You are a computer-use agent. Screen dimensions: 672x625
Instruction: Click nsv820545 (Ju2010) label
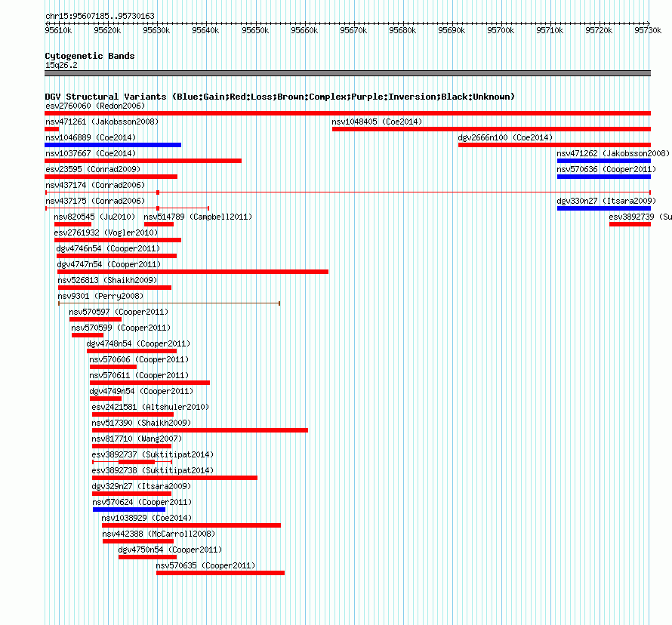click(94, 217)
